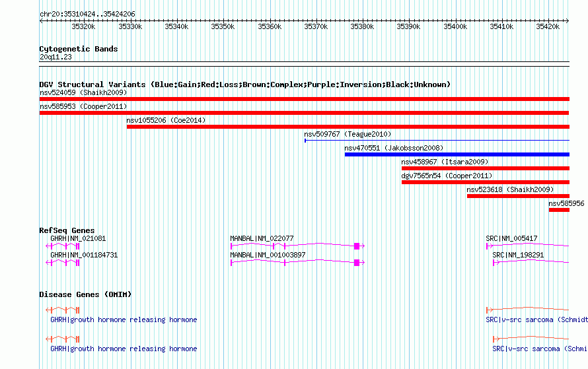Click the GHRH|NM_001184731 gene glyph

tap(63, 263)
